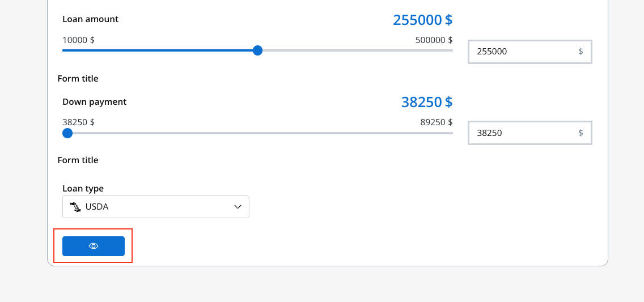
Task: Focus the Loan amount input showing 255000
Action: coord(530,52)
